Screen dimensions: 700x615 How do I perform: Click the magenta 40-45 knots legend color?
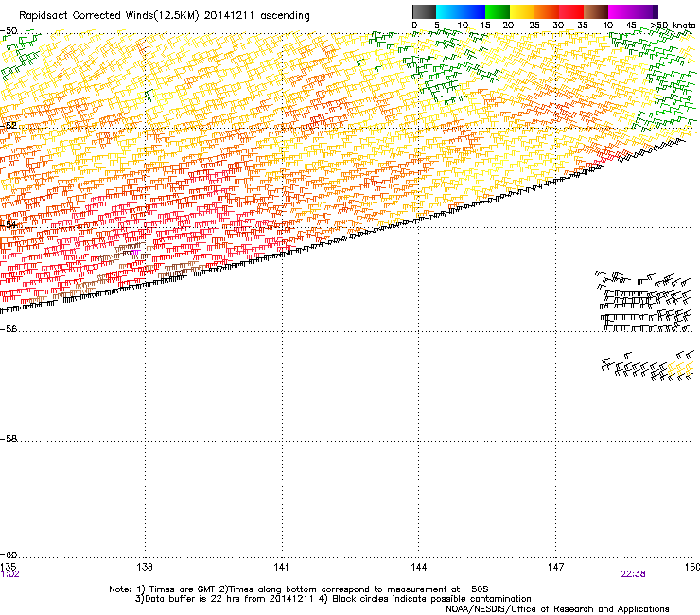tap(621, 11)
